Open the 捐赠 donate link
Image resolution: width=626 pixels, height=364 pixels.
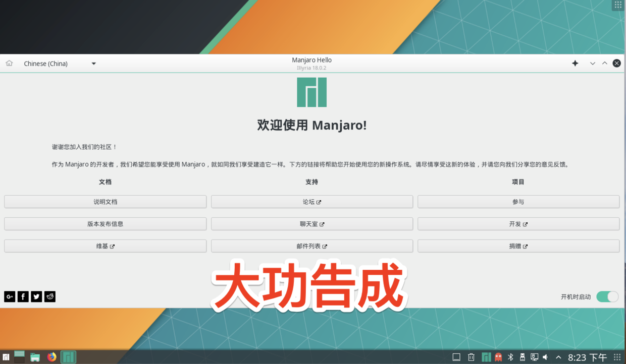point(518,246)
